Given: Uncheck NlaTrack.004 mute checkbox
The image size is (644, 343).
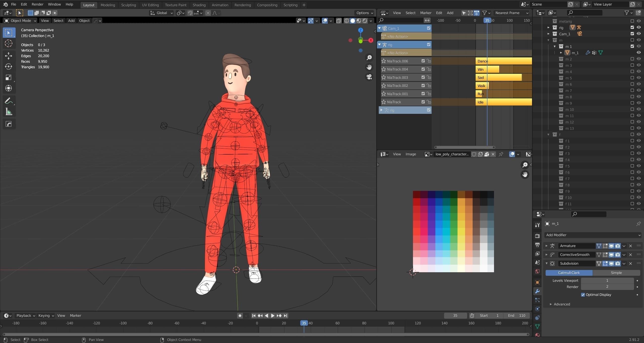Looking at the screenshot, I should tap(423, 69).
